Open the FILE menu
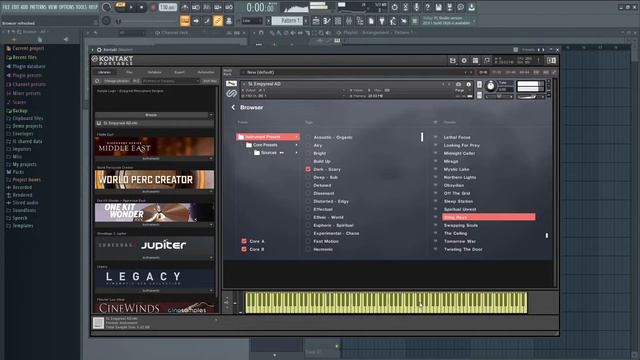 6,7
